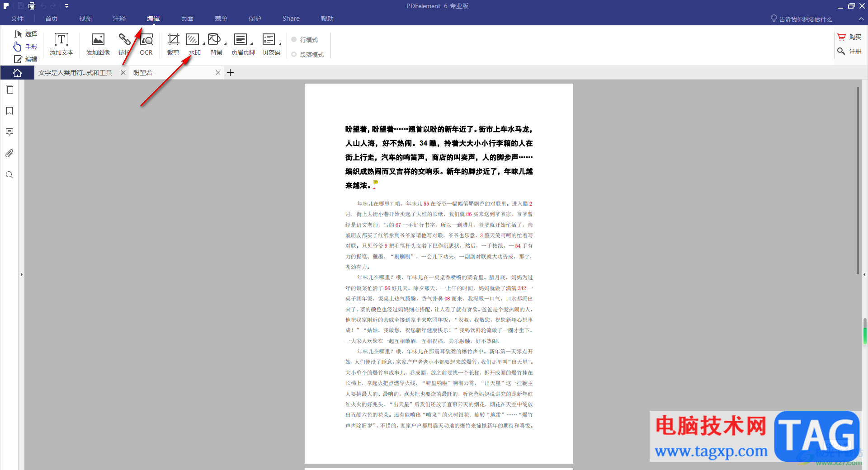Click the Save icon in quick access bar
Viewport: 868px width, 470px height.
point(21,6)
